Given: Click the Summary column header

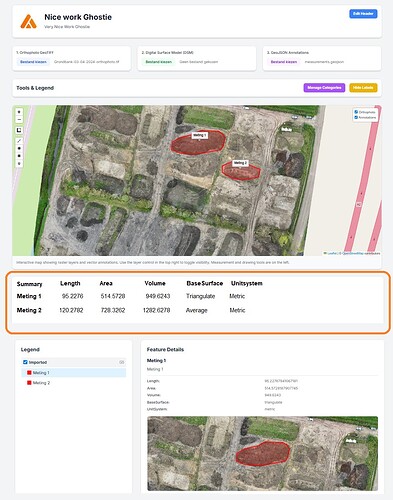Looking at the screenshot, I should click(x=29, y=284).
